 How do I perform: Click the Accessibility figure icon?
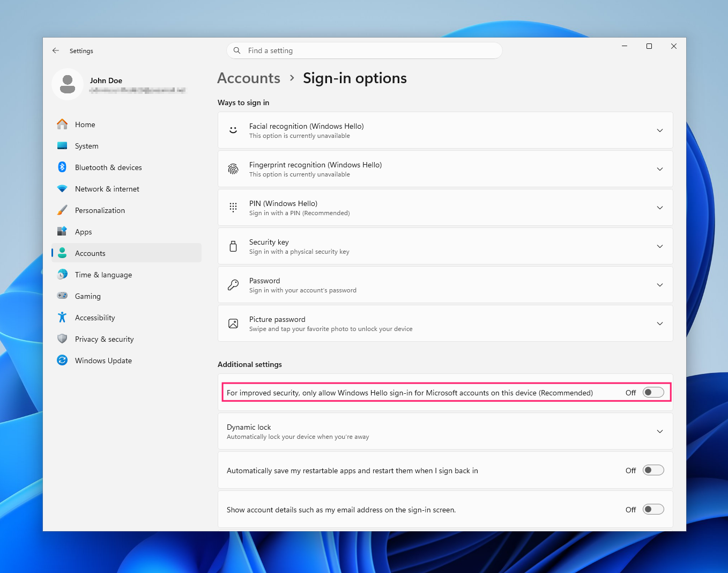[x=62, y=318]
